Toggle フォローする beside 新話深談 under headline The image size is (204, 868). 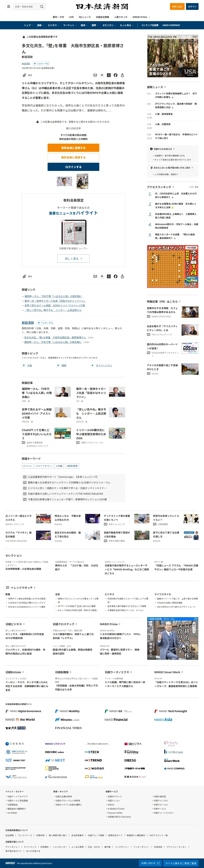[x=41, y=63]
